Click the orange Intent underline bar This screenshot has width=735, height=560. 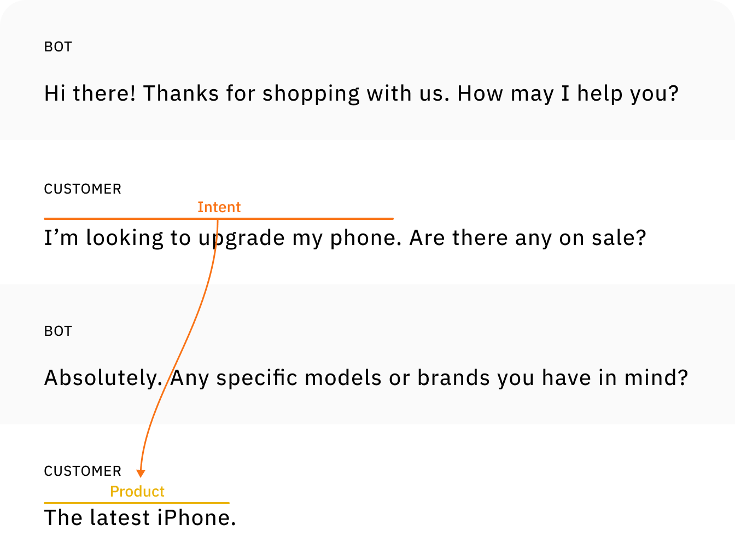click(219, 218)
